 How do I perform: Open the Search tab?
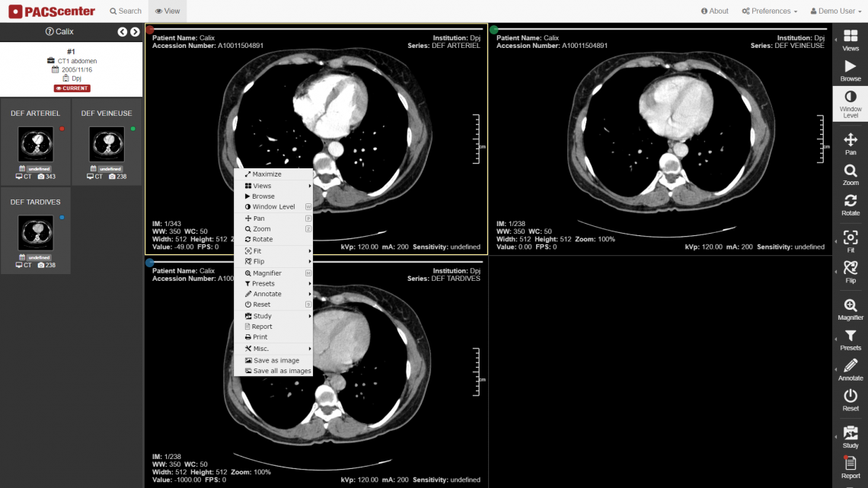point(126,11)
